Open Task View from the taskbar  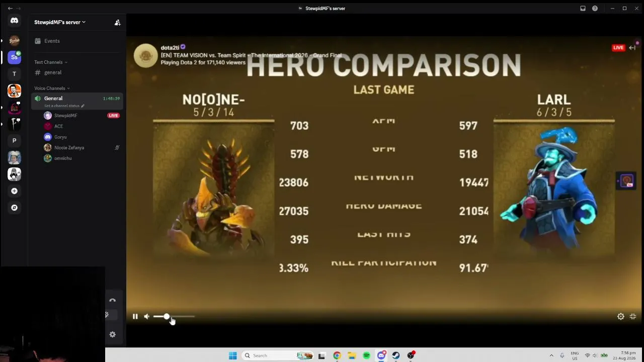point(321,355)
